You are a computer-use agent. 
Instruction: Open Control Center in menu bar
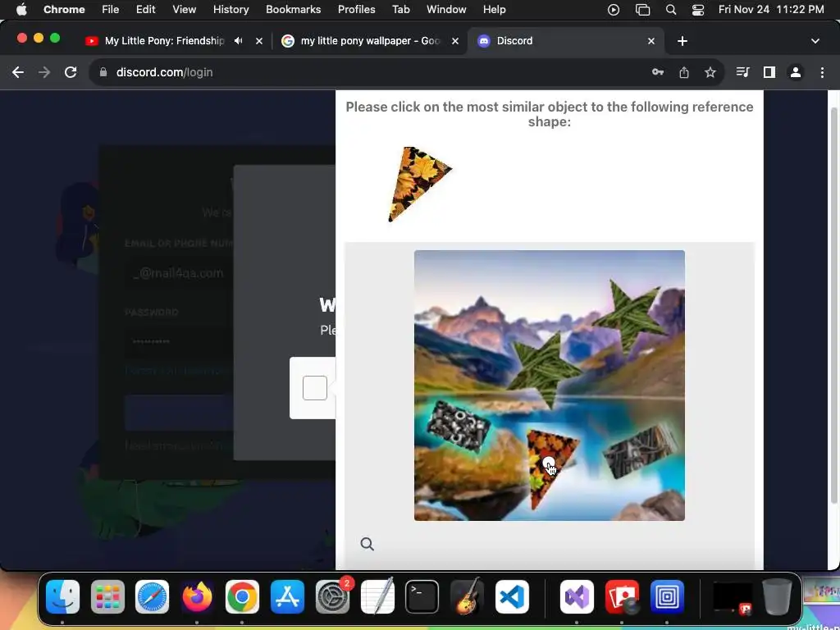click(x=698, y=10)
